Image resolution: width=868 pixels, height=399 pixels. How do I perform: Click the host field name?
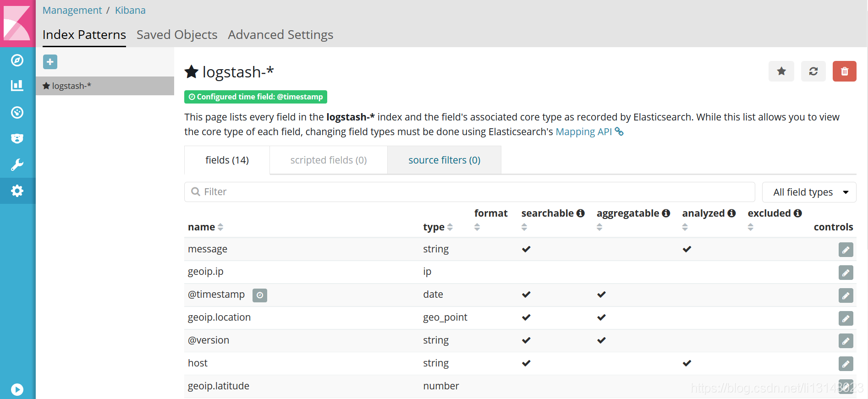pyautogui.click(x=198, y=363)
